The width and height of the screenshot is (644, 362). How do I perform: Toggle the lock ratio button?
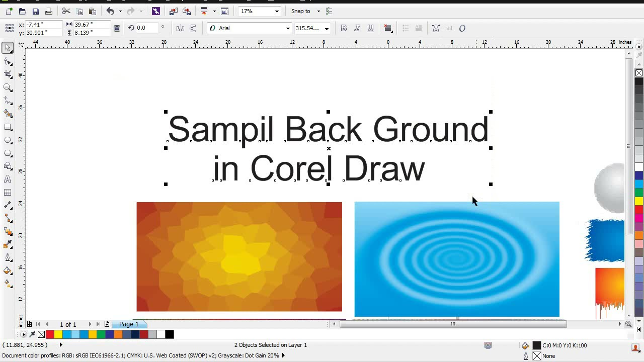click(x=117, y=28)
